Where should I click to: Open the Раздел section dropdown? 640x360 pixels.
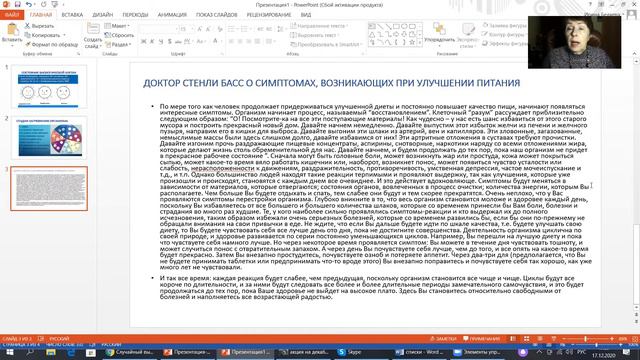point(118,44)
